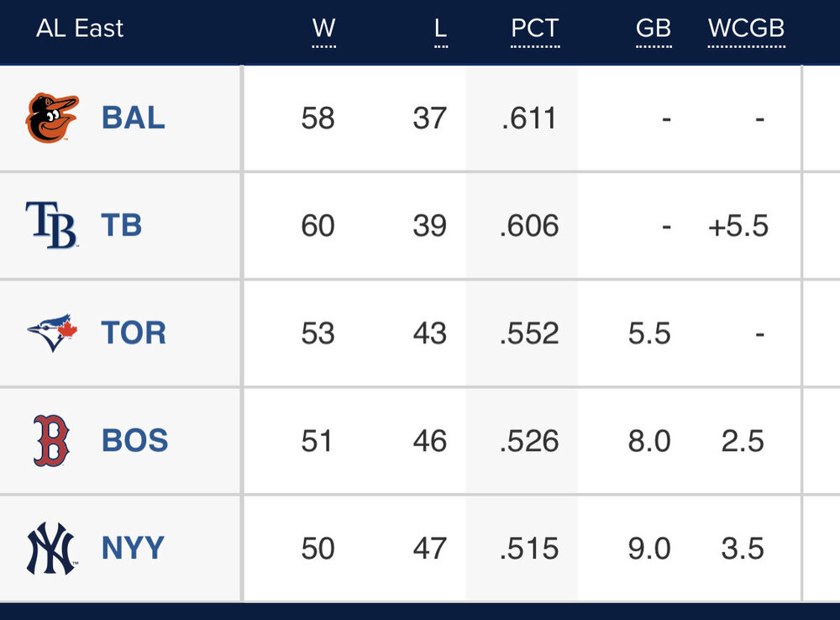The height and width of the screenshot is (620, 840).
Task: Click the Boston Red Sox logo
Action: 52,441
